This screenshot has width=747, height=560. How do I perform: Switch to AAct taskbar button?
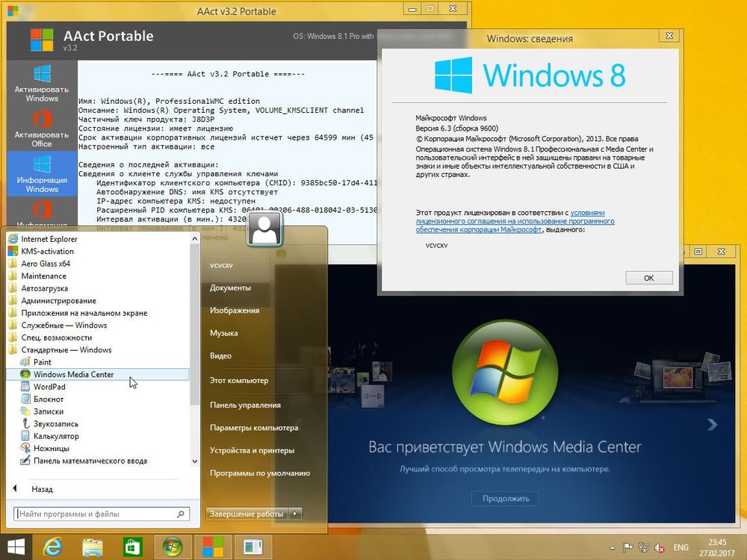pyautogui.click(x=212, y=547)
